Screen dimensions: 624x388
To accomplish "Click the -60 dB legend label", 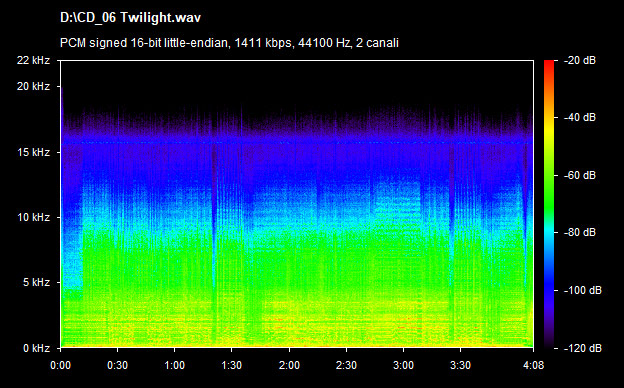I will pos(580,175).
